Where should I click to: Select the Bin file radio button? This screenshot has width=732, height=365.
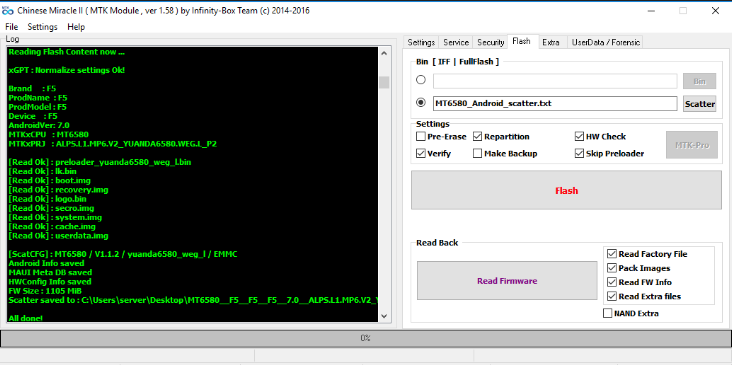coord(421,80)
